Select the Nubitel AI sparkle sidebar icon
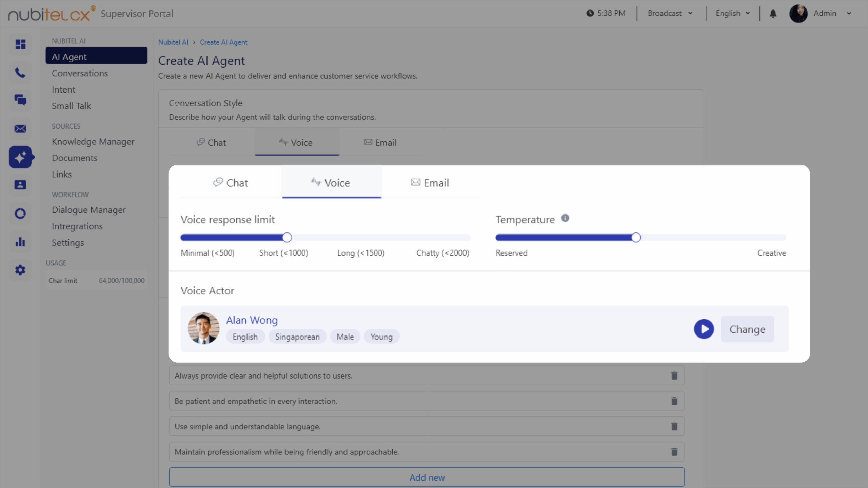Screen dimensions: 868x488 pyautogui.click(x=20, y=157)
